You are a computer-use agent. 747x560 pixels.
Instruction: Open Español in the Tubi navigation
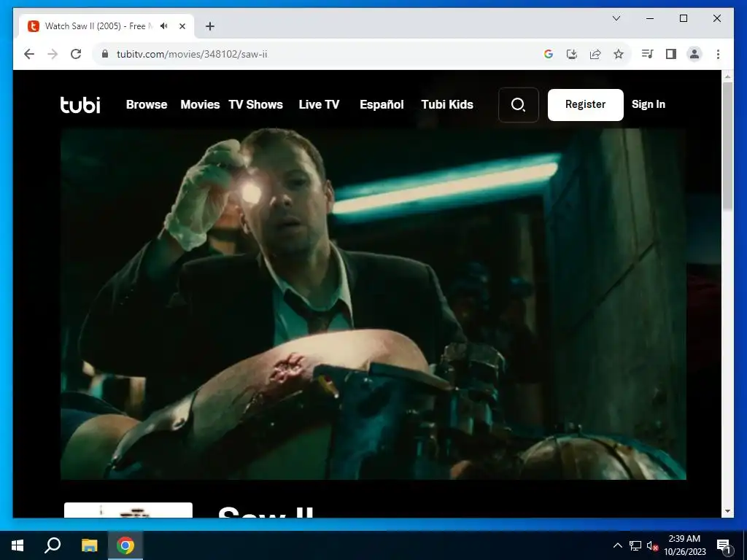[x=382, y=104]
